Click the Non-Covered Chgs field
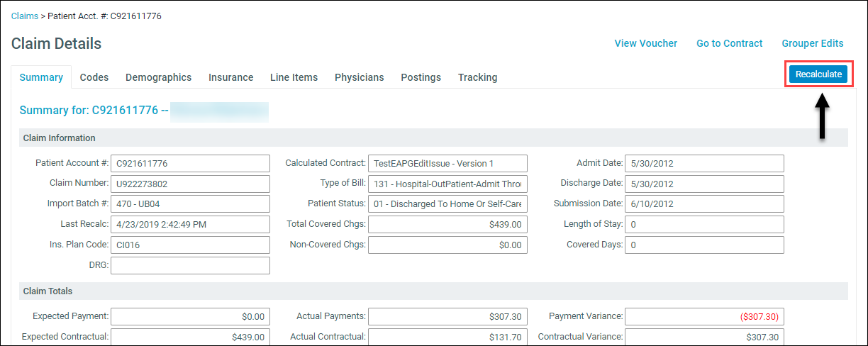 pyautogui.click(x=447, y=245)
